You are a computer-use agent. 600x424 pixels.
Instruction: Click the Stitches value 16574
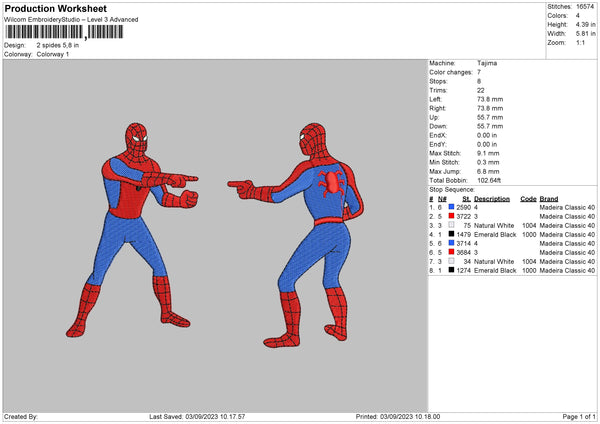coord(585,7)
